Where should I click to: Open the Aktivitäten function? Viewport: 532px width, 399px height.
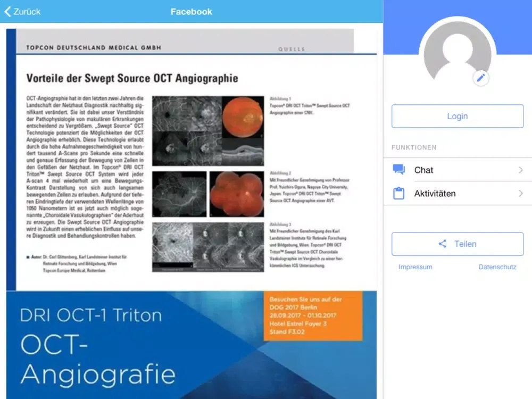pyautogui.click(x=458, y=194)
